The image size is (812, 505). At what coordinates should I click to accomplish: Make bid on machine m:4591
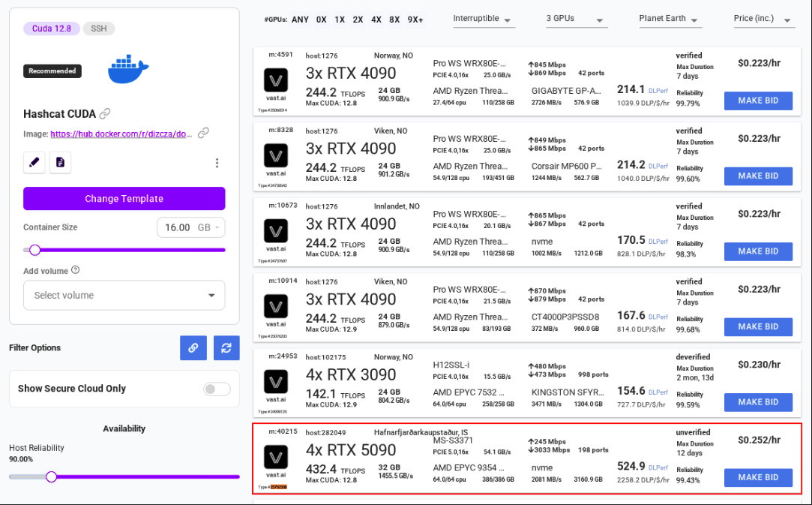pyautogui.click(x=758, y=101)
